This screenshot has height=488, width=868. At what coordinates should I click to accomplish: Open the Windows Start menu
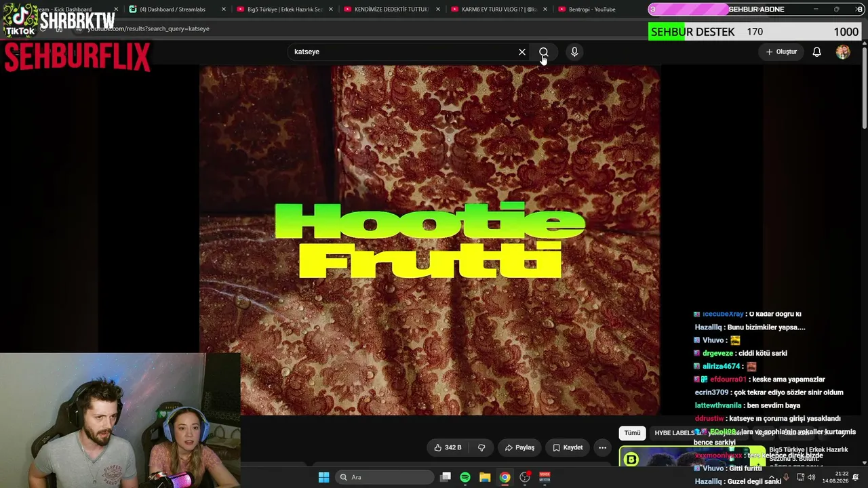tap(324, 477)
